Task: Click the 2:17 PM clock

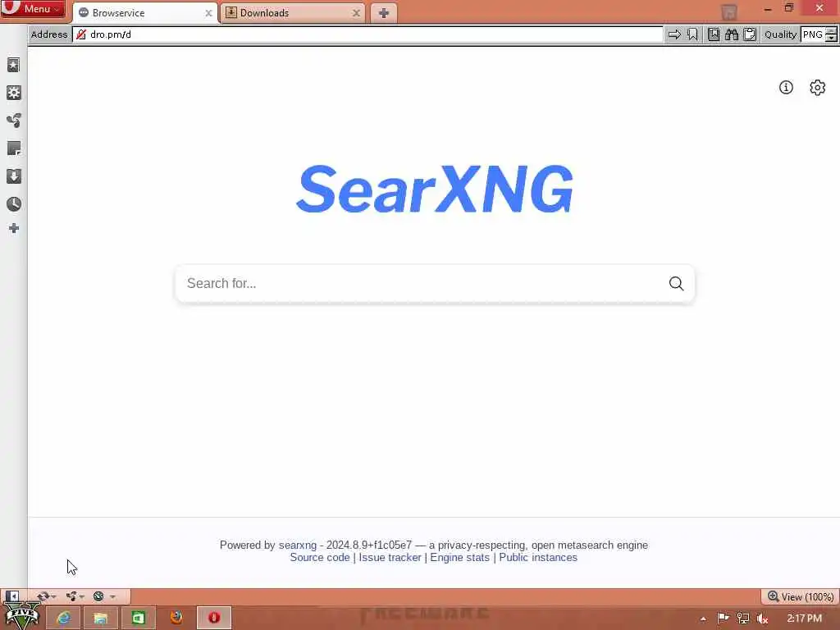Action: click(x=804, y=619)
